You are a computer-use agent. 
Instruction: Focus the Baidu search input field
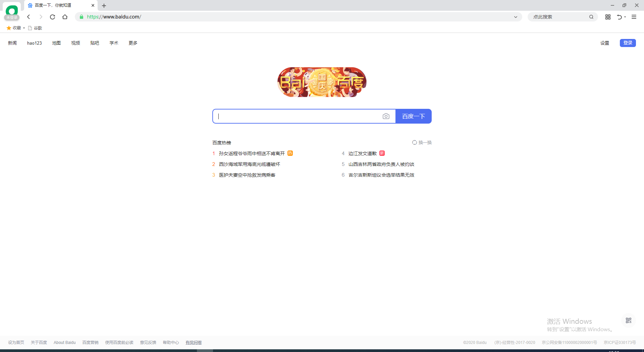click(x=297, y=116)
